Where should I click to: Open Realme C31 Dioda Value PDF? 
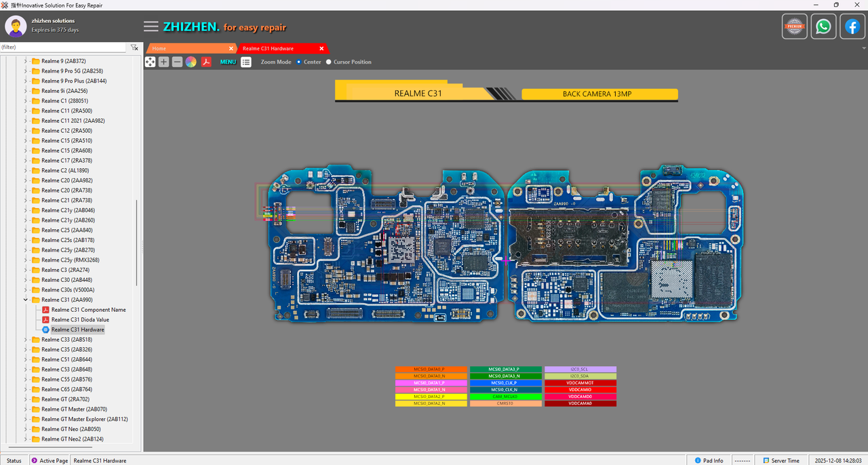pos(80,320)
